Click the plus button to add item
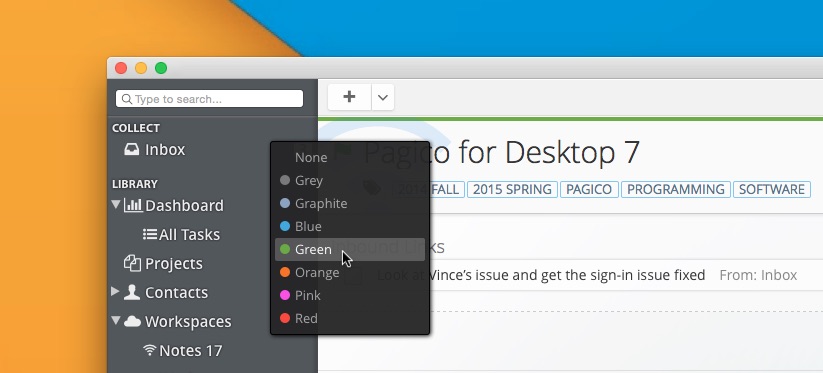 (349, 97)
